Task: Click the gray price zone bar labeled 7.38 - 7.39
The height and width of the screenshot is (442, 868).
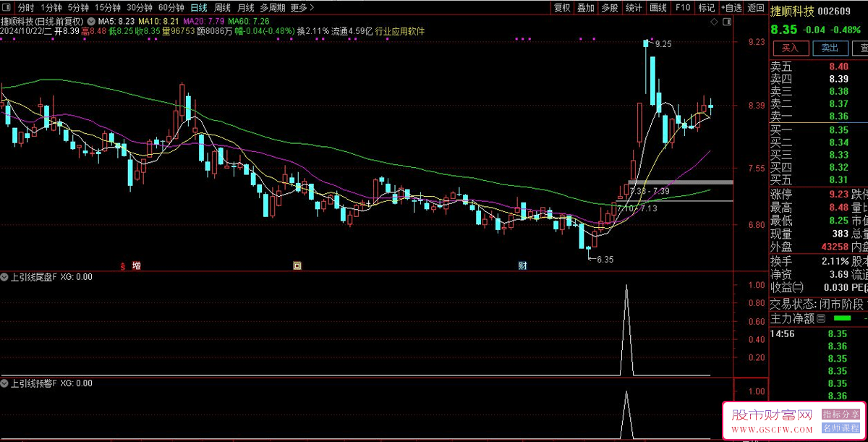Action: tap(681, 182)
